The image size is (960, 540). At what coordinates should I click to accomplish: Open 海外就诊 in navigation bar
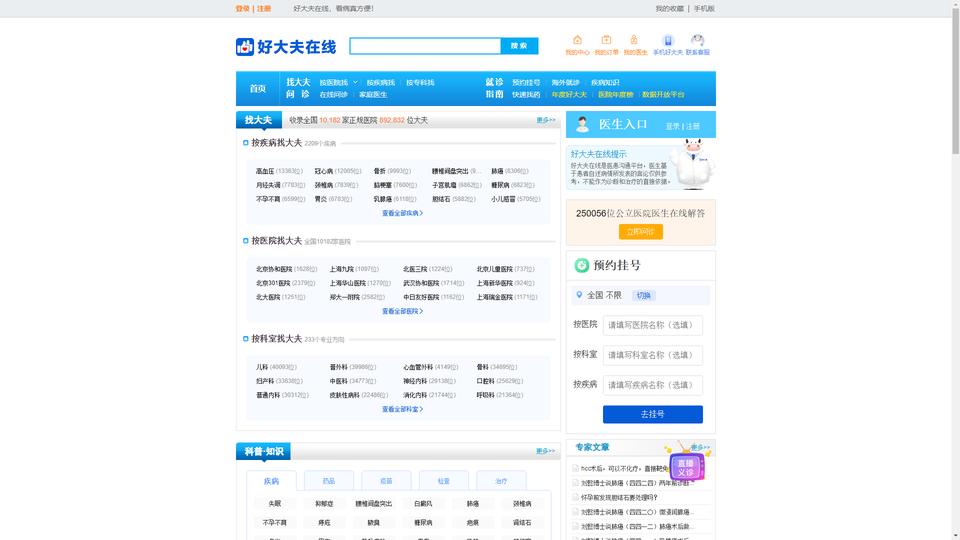point(565,82)
